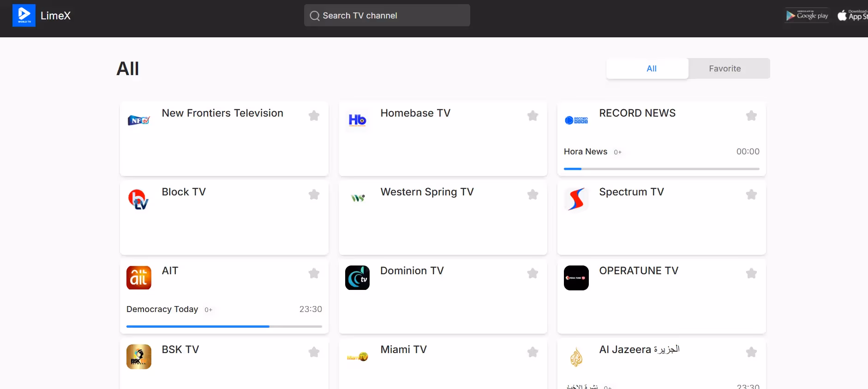Click the LimeX logo icon
The width and height of the screenshot is (868, 389).
pos(24,16)
